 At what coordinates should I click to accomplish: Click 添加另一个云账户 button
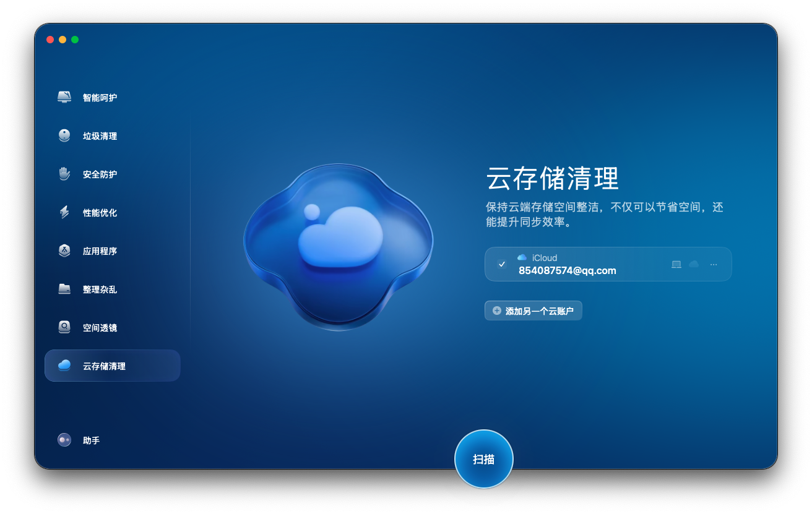tap(533, 311)
